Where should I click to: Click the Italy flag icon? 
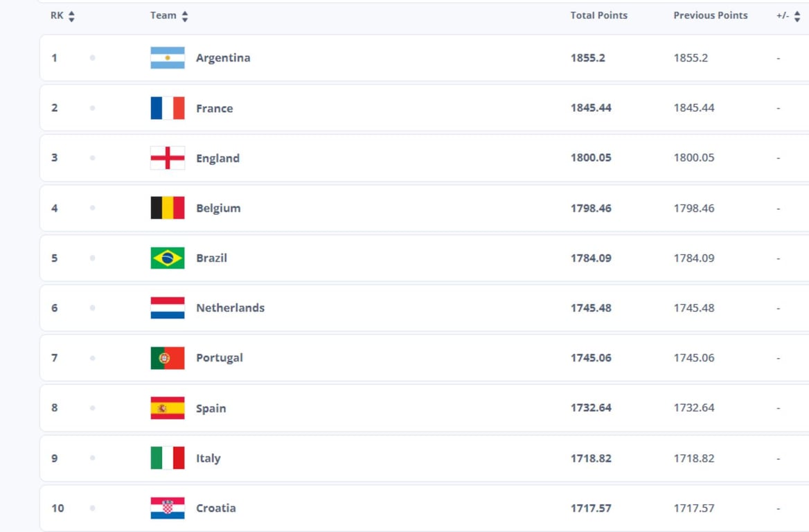168,458
